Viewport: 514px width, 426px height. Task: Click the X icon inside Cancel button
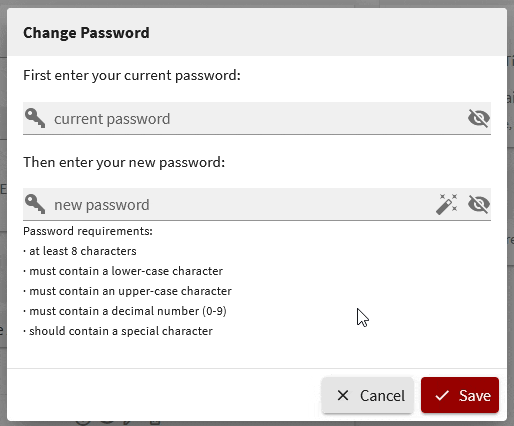pyautogui.click(x=343, y=396)
